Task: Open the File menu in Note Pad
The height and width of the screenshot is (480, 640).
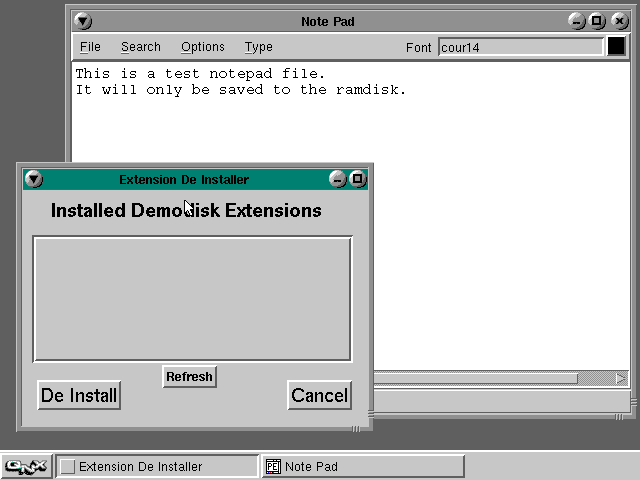Action: click(90, 47)
